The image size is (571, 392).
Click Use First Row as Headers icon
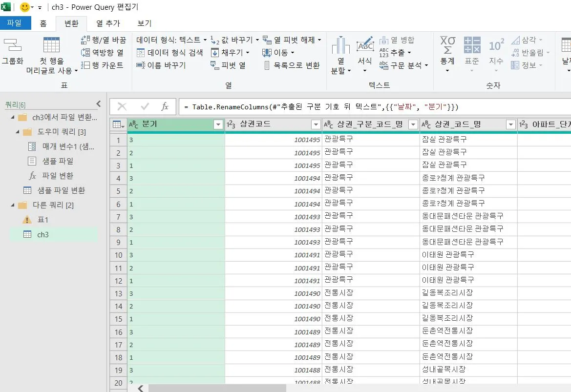pos(51,45)
